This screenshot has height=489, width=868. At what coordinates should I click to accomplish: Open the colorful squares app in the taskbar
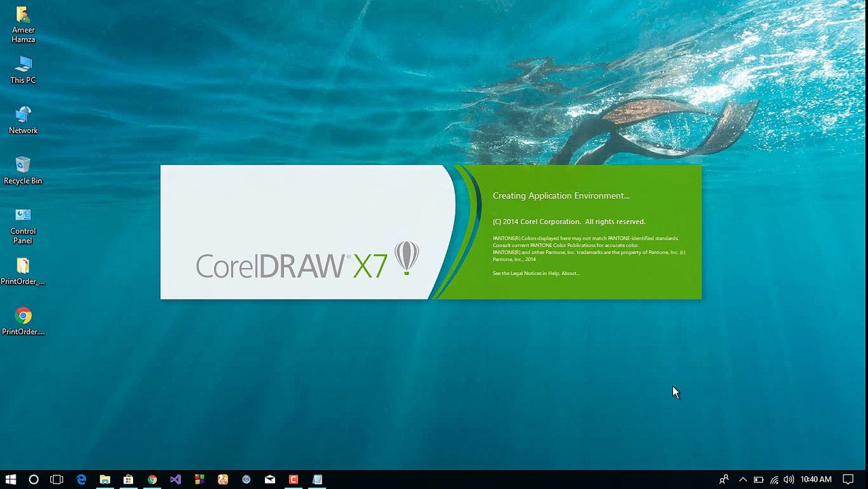coord(199,479)
